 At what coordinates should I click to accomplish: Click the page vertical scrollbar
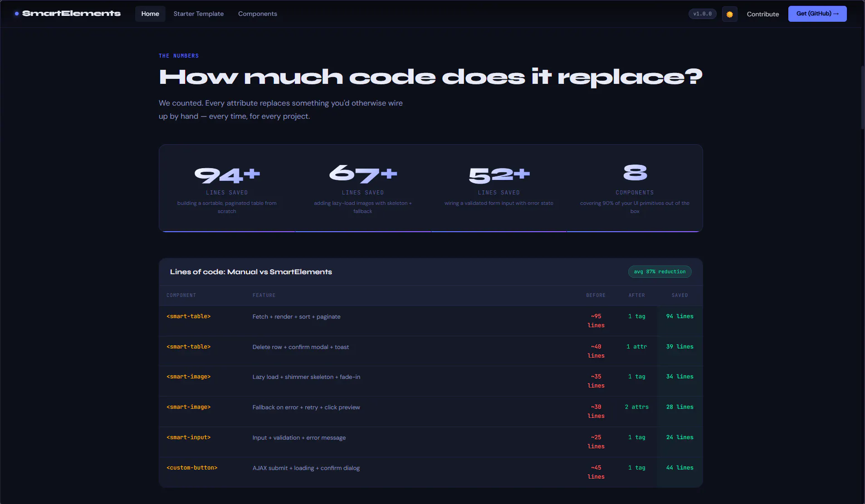pyautogui.click(x=862, y=97)
